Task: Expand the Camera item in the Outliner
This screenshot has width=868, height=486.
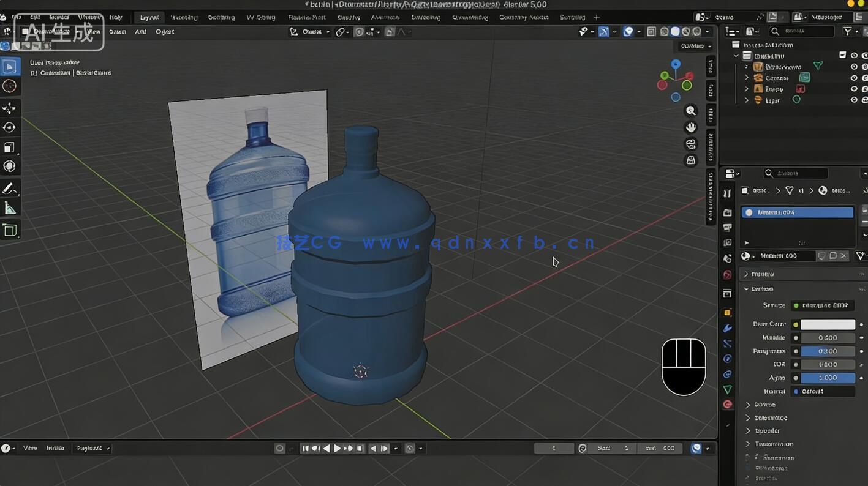Action: coord(746,77)
